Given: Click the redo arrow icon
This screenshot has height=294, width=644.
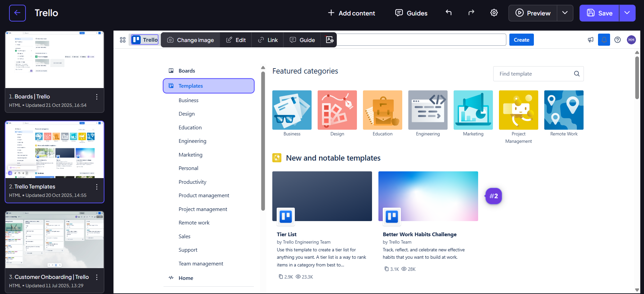Looking at the screenshot, I should (x=471, y=13).
